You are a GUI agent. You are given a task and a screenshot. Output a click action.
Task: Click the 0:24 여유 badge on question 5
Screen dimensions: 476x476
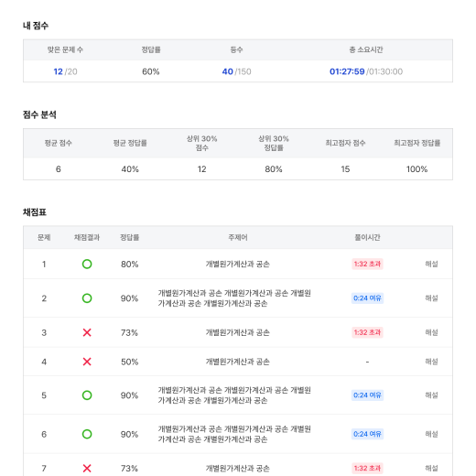367,395
